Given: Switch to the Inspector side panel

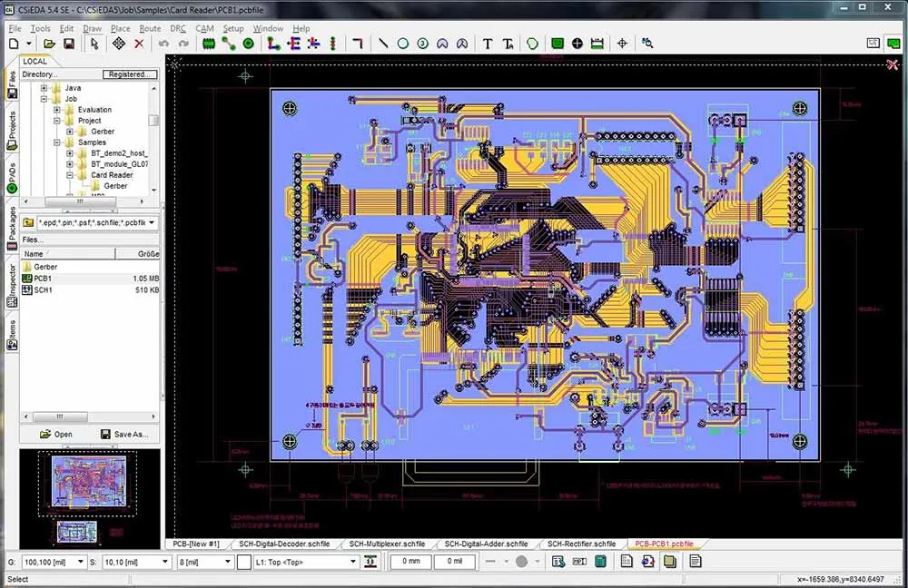Looking at the screenshot, I should (12, 286).
